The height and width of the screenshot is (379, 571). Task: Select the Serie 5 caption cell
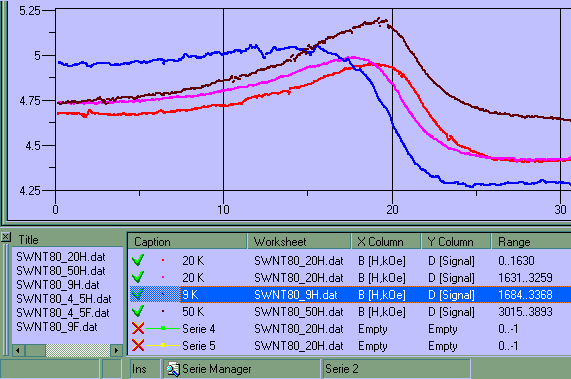click(199, 346)
